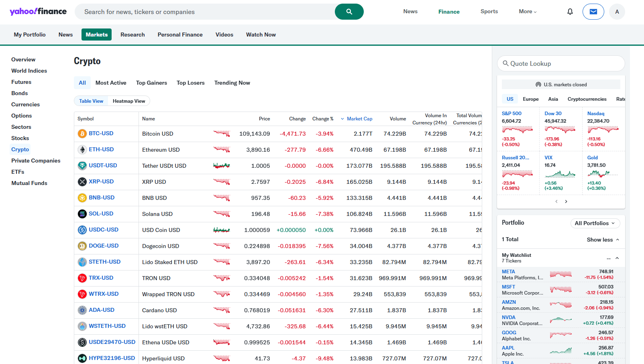Click the S&P 500 sparkline chart
Screen dimensions: 644x364
(517, 130)
